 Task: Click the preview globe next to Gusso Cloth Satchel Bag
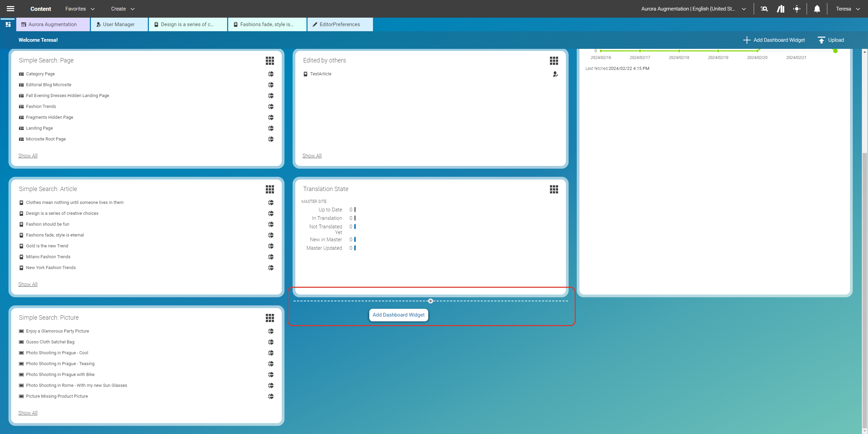coord(271,342)
